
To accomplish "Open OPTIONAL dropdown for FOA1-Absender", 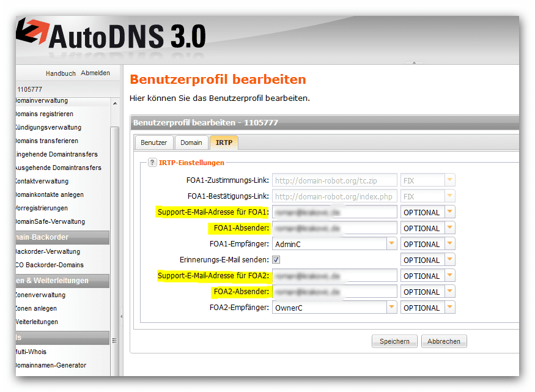I will [x=449, y=228].
